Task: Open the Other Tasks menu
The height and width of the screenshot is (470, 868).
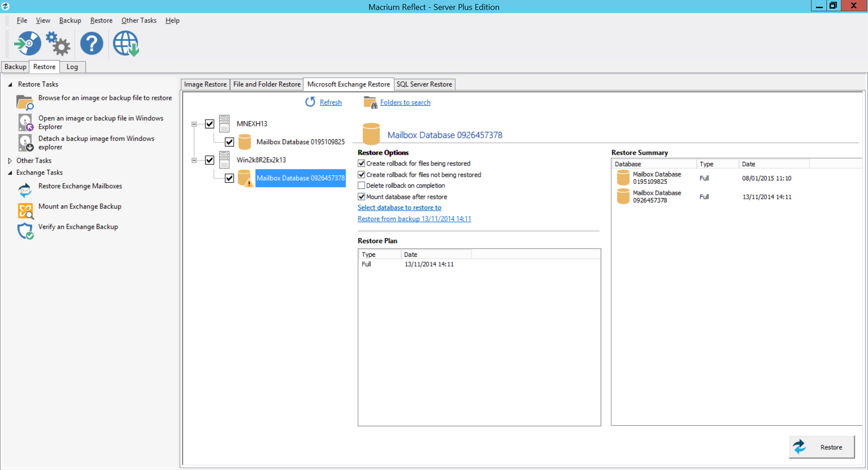Action: (139, 20)
